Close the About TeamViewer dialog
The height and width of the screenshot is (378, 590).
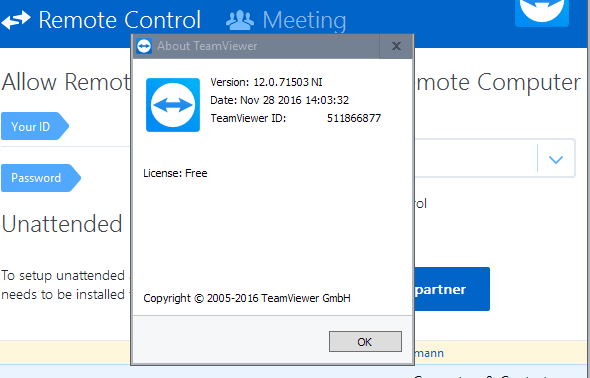(x=396, y=46)
